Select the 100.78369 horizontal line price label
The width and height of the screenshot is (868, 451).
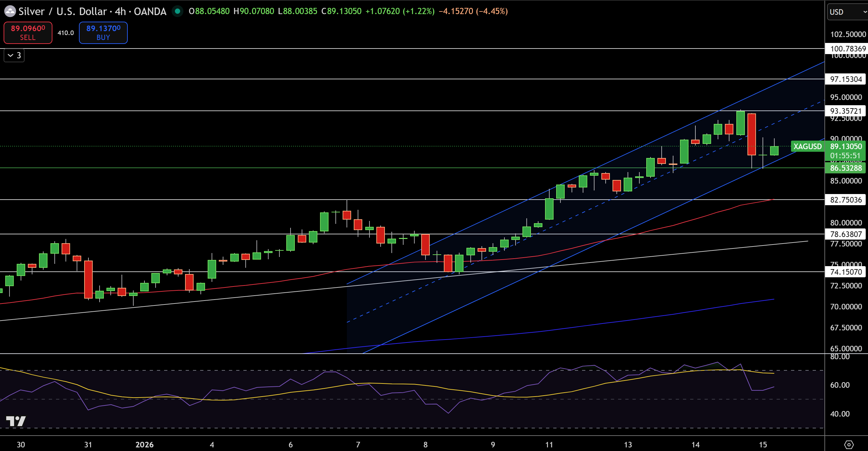(846, 49)
